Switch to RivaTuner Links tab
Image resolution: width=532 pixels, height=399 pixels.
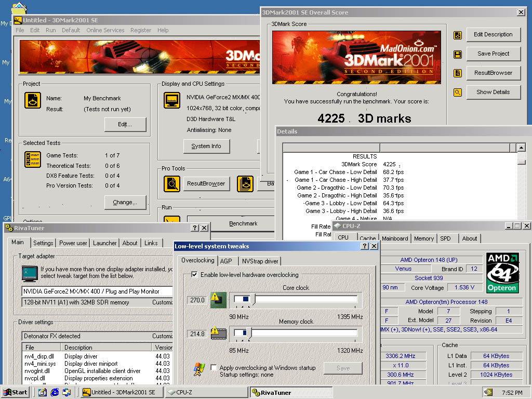point(151,243)
